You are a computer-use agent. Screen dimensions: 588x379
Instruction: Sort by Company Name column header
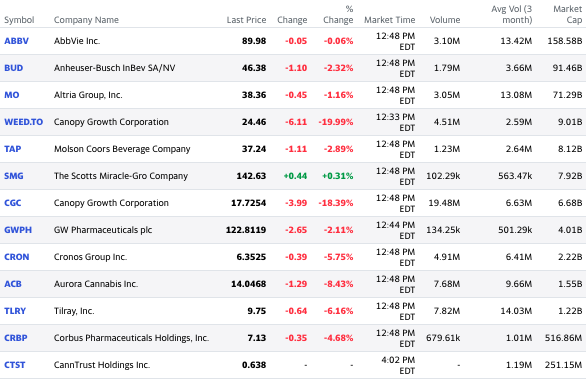coord(86,20)
